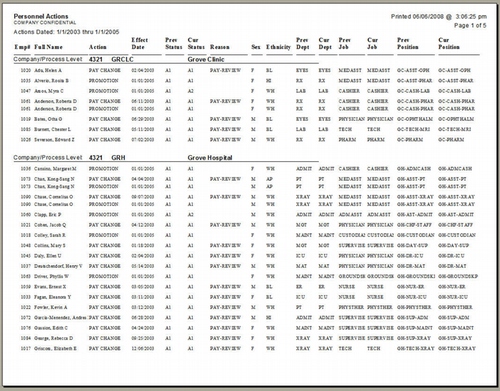
Task: Select employee name "Daly, Ellen U"
Action: tap(48, 256)
